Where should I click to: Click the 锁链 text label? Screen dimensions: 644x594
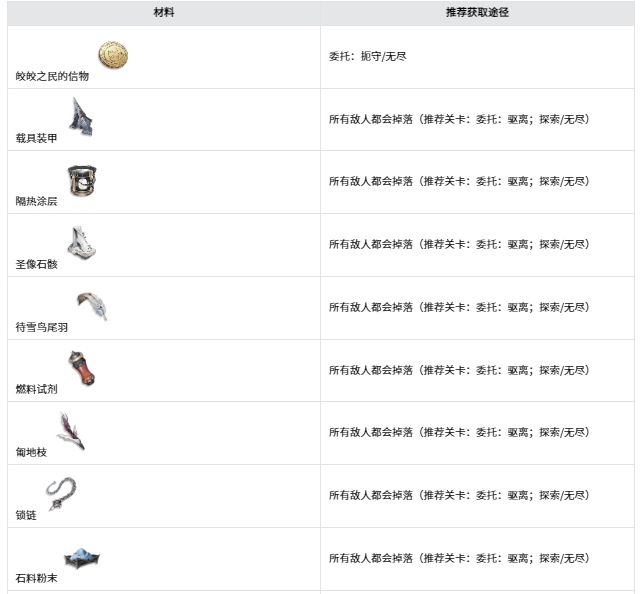pos(26,515)
